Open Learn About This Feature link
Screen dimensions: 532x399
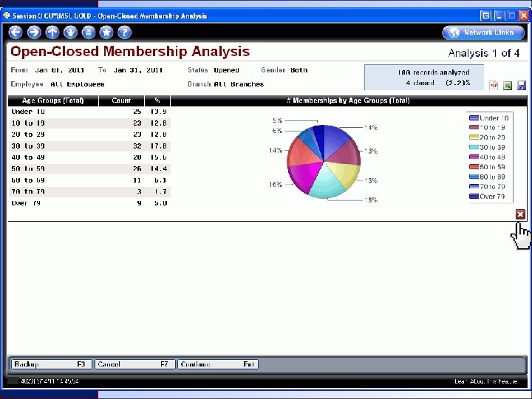(486, 381)
